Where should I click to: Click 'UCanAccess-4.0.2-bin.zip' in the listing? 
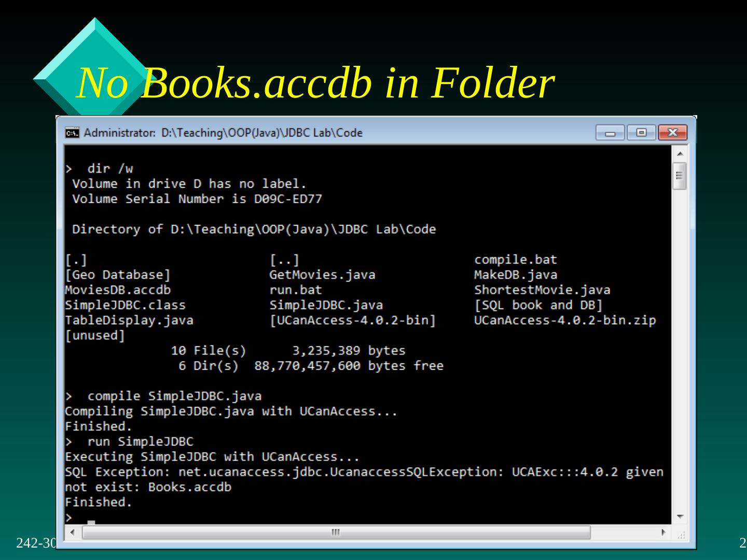[564, 320]
